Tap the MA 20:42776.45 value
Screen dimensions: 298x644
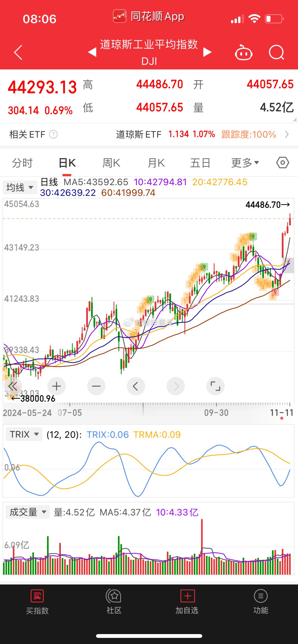point(220,182)
